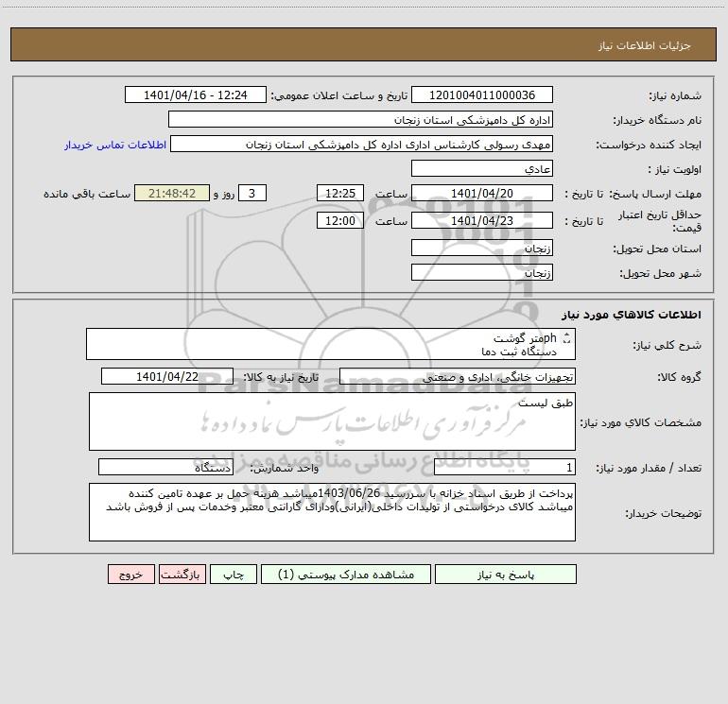Image resolution: width=728 pixels, height=704 pixels.
Task: Click buyer organization name field
Action: [360, 119]
